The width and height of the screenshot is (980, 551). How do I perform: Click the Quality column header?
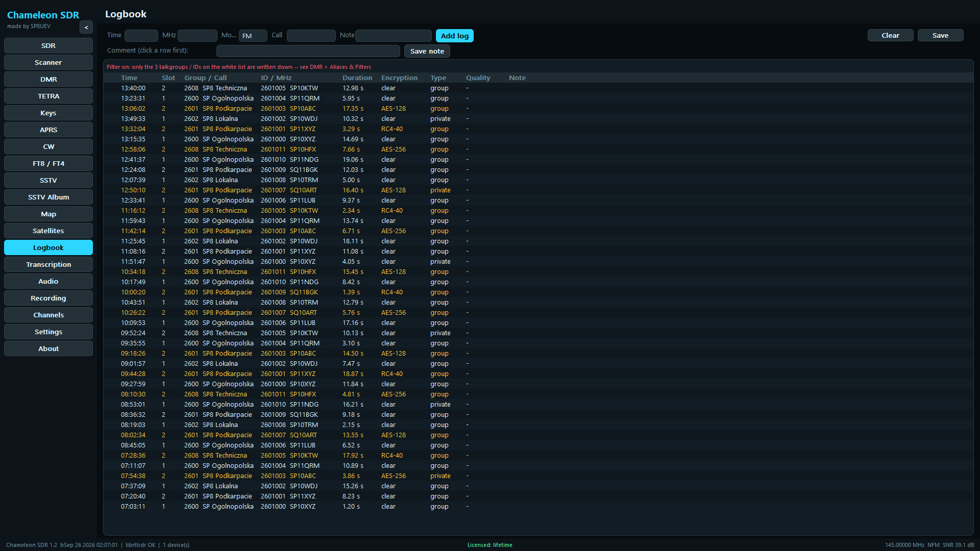478,78
